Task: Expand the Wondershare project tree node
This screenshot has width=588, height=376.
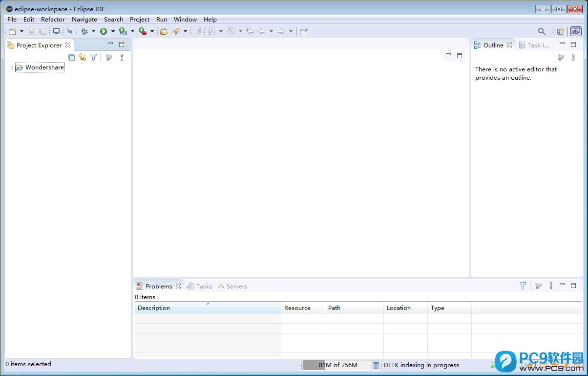Action: (12, 67)
